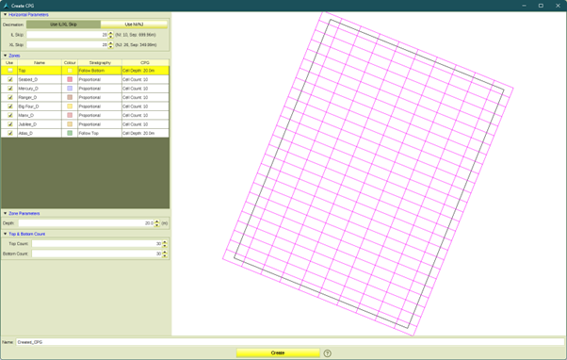The height and width of the screenshot is (360, 567).
Task: Open Follow Top stratigraphy for Atlas_D
Action: click(99, 133)
